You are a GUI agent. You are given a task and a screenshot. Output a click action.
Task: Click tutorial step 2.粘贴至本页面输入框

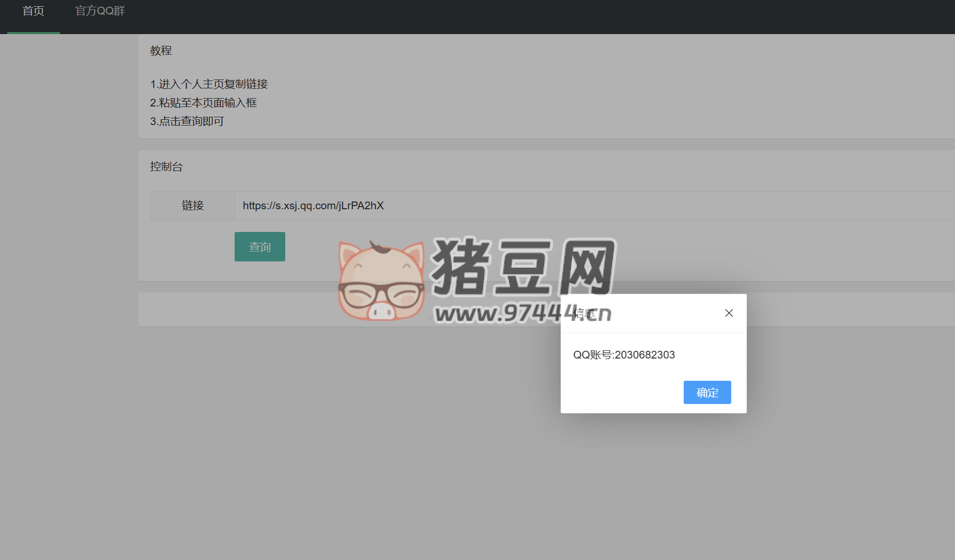pyautogui.click(x=204, y=103)
